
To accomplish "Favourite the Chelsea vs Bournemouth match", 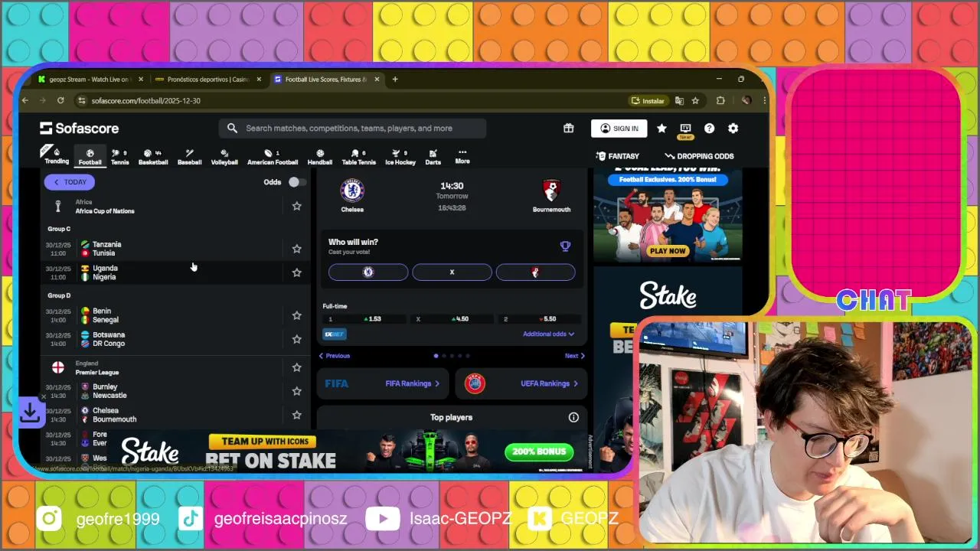I will [296, 415].
